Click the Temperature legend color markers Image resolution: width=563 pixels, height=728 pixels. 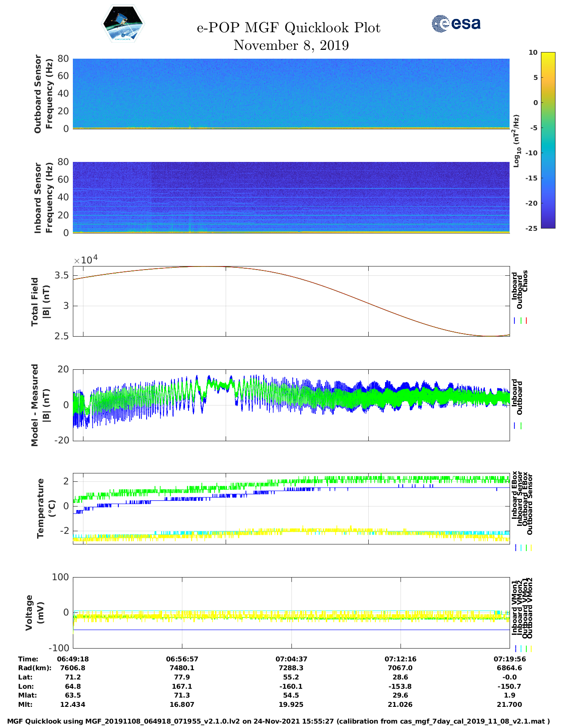pyautogui.click(x=523, y=548)
